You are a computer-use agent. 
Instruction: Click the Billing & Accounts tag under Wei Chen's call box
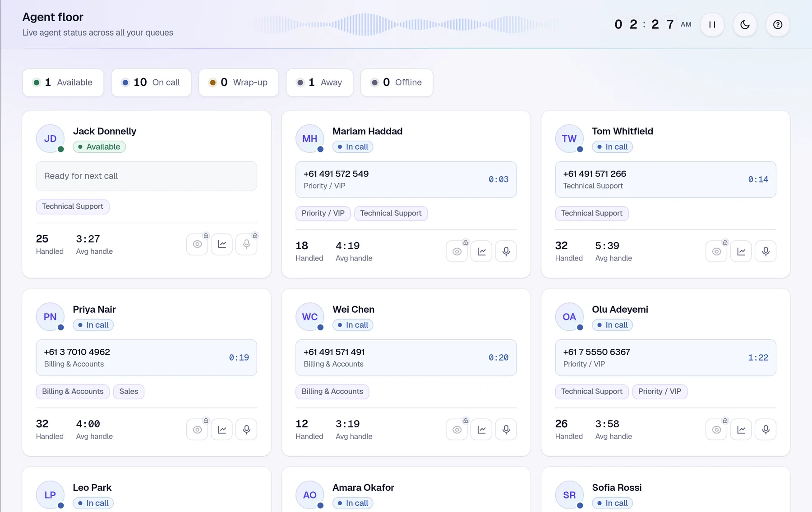click(x=332, y=391)
